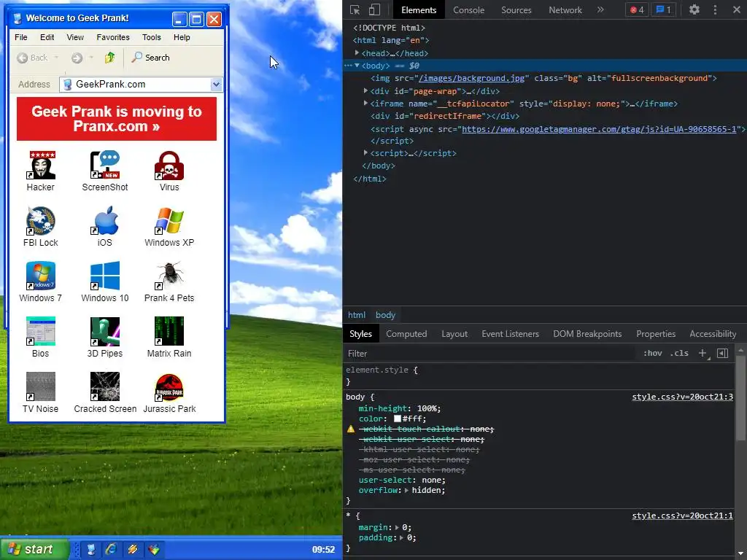The height and width of the screenshot is (560, 747).
Task: Click the taskbar clock showing 09:52
Action: click(x=323, y=550)
